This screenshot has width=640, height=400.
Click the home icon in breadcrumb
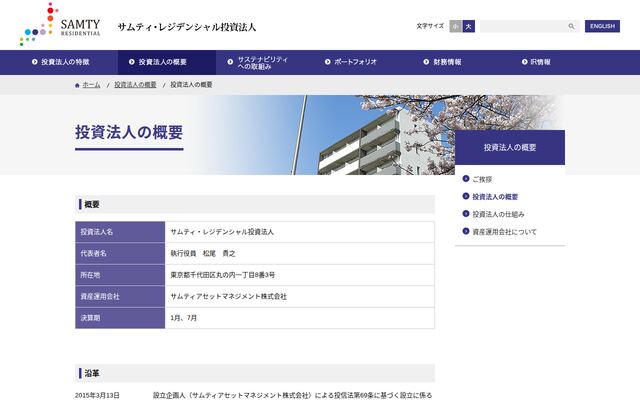pyautogui.click(x=77, y=85)
